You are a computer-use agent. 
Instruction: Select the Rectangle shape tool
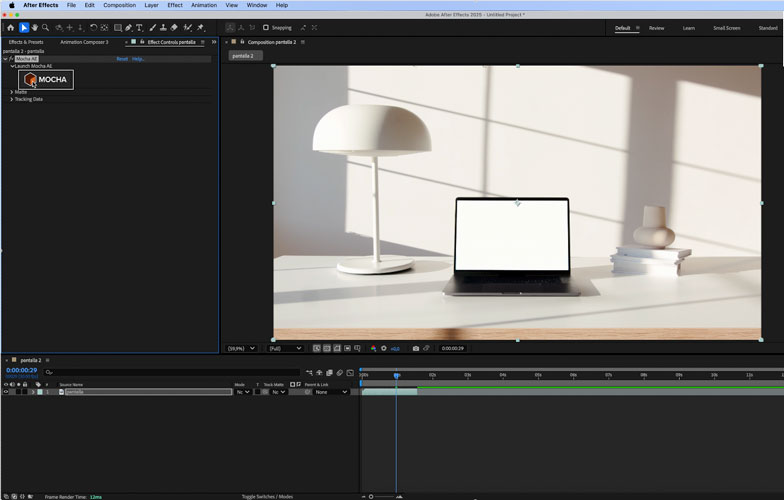coord(118,28)
